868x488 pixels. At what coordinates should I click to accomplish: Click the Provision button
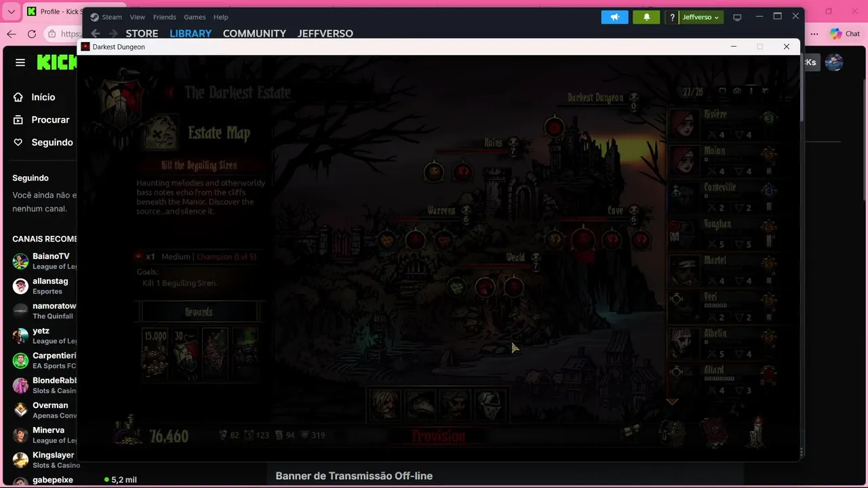tap(439, 436)
